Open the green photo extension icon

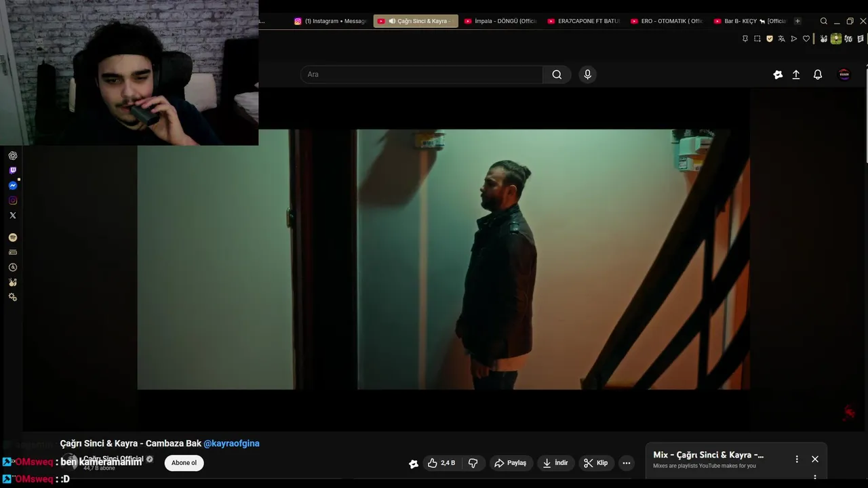836,39
